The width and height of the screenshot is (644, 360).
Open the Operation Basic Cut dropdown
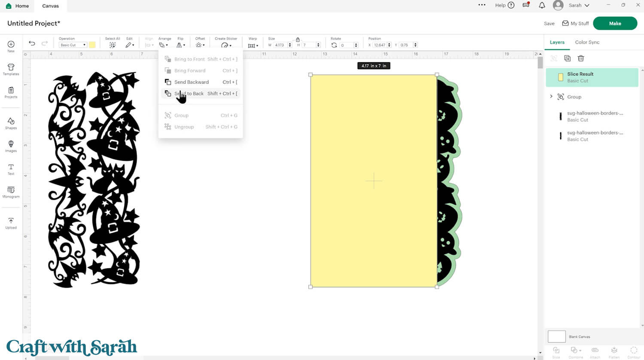pos(73,45)
